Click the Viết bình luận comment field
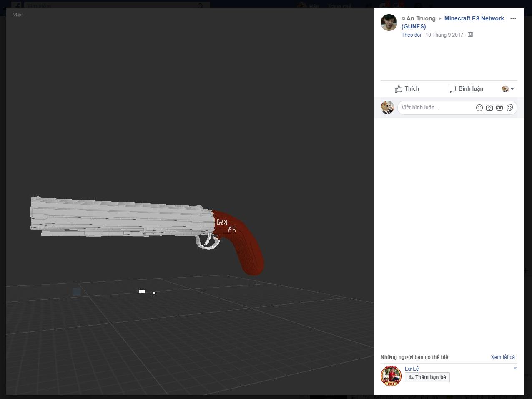The image size is (532, 399). point(436,108)
